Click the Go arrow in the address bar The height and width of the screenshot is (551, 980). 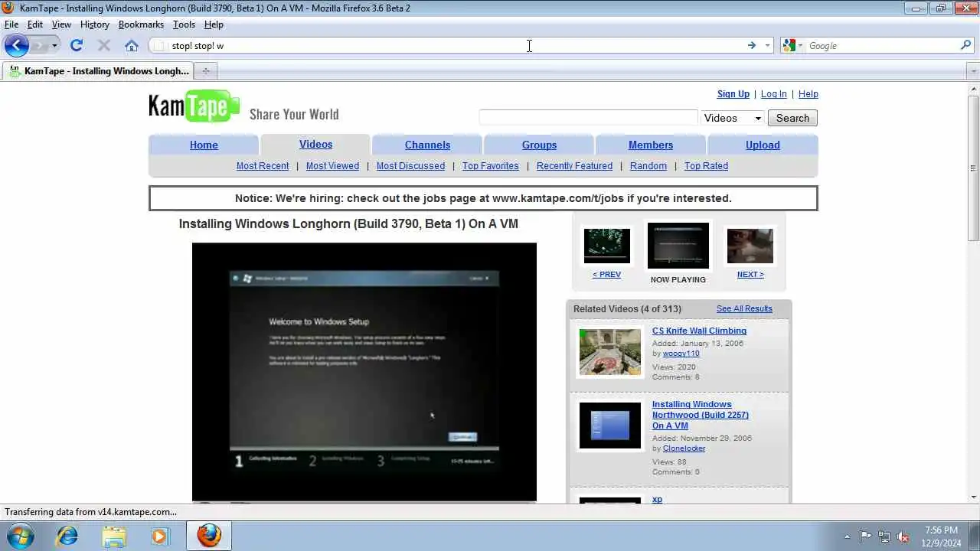coord(752,46)
